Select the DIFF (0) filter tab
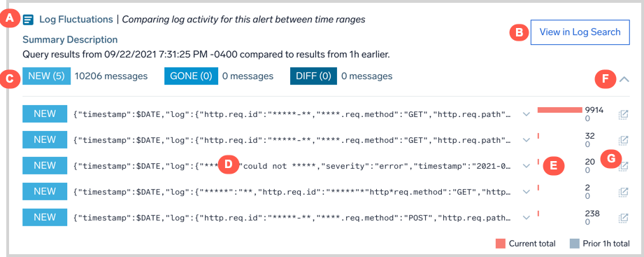 pos(313,76)
